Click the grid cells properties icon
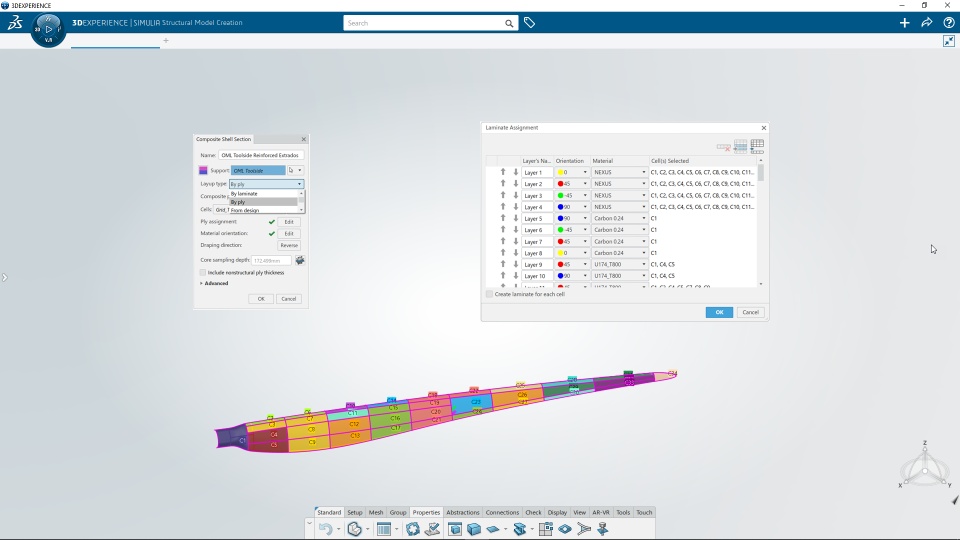Screen dimensions: 960x540 [x=546, y=529]
